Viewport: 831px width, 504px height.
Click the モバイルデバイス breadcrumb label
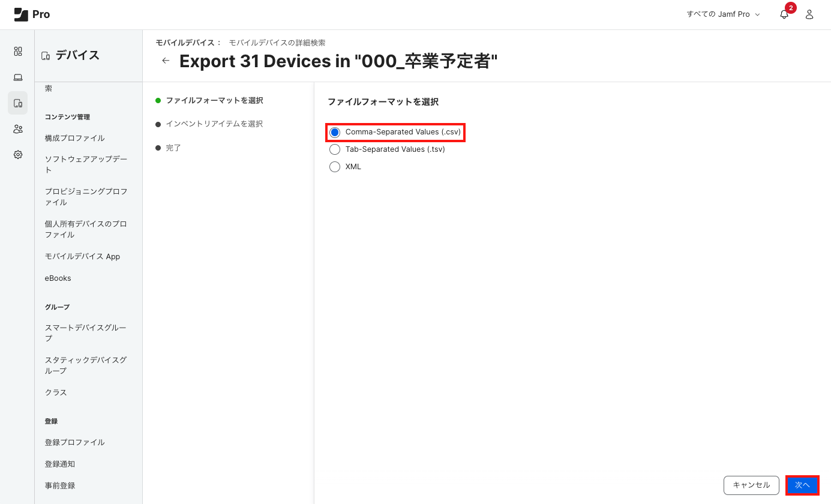tap(185, 43)
